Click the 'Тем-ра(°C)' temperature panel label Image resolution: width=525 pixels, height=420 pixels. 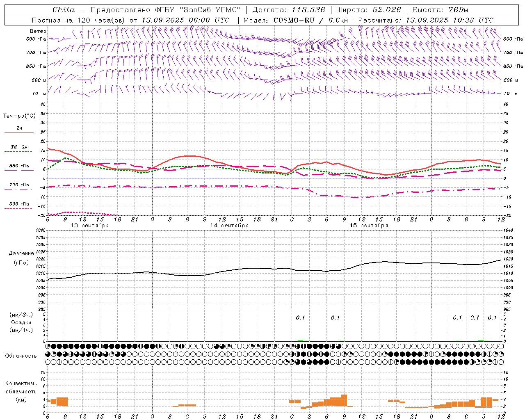click(19, 116)
